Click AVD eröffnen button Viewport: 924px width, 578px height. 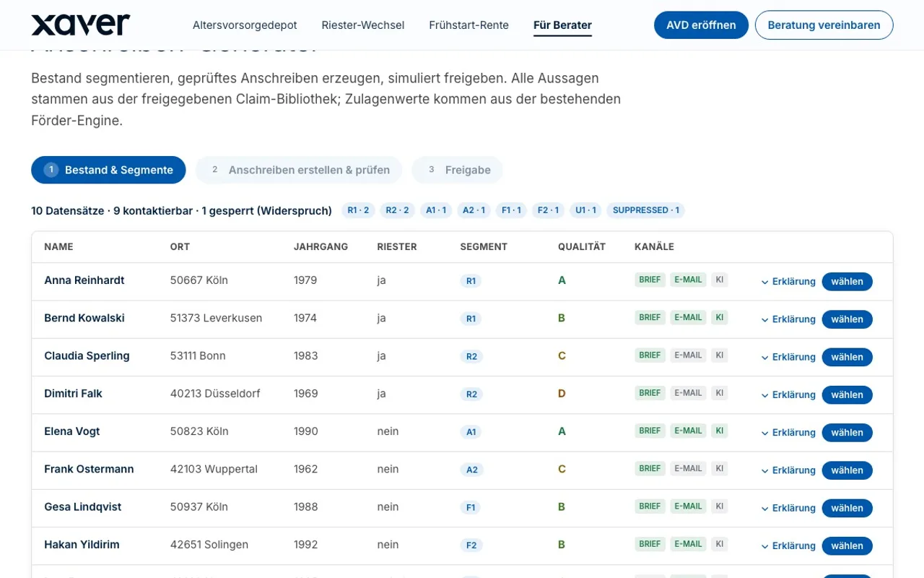click(x=701, y=25)
